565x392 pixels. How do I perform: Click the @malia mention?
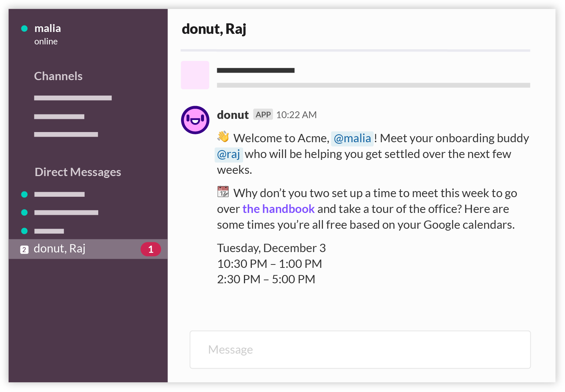click(352, 138)
